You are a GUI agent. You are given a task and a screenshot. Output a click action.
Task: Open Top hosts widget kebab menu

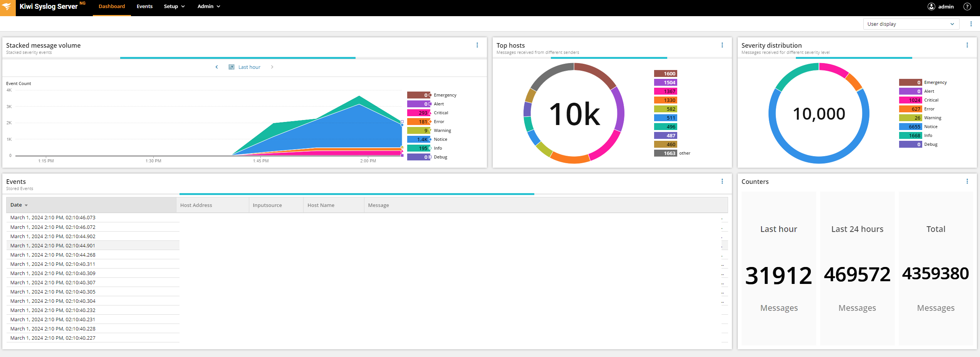pyautogui.click(x=722, y=45)
